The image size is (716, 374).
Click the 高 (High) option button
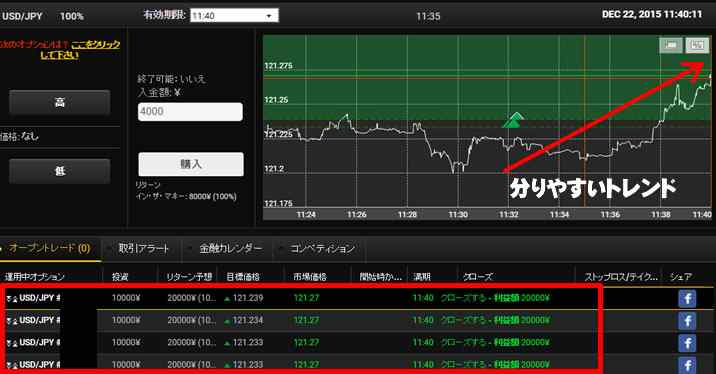pos(60,102)
